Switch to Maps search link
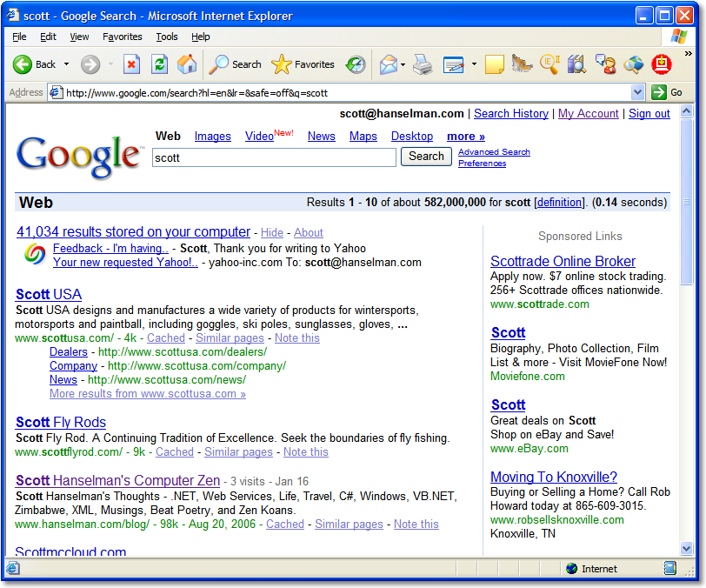Image resolution: width=706 pixels, height=588 pixels. click(363, 136)
